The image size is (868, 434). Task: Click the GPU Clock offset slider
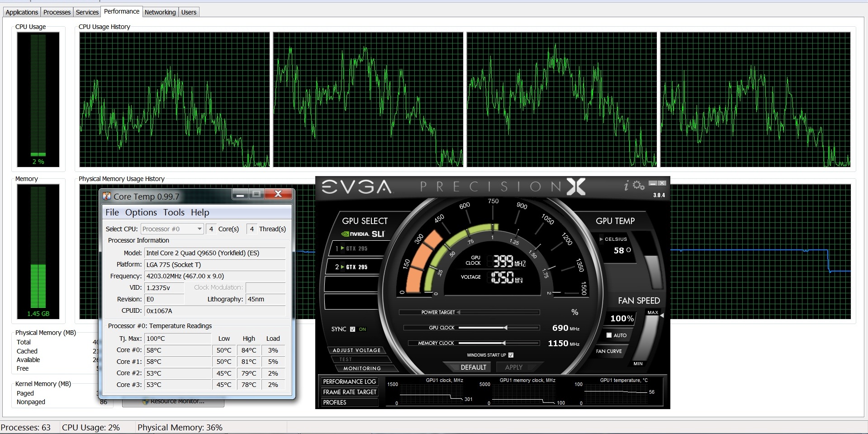(505, 328)
